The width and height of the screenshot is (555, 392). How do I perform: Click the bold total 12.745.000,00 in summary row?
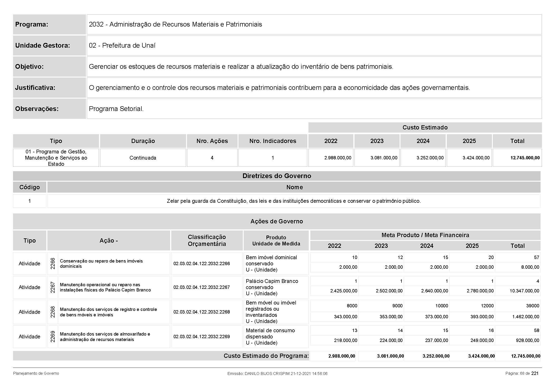tap(525, 158)
